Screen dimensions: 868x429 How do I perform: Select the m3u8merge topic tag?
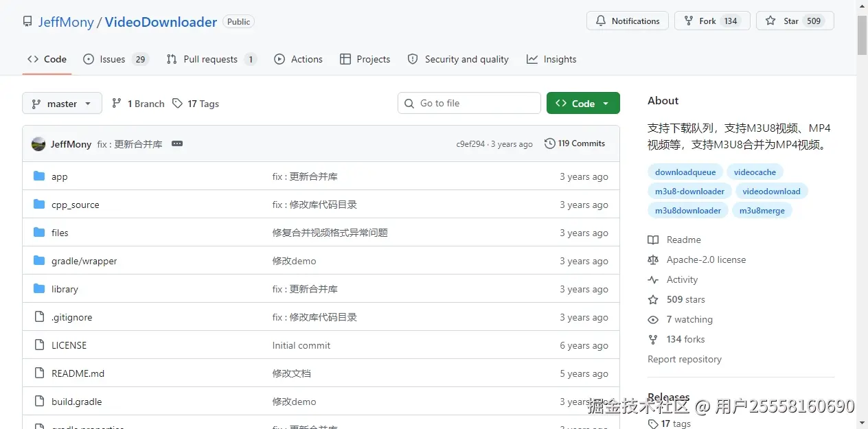(762, 211)
